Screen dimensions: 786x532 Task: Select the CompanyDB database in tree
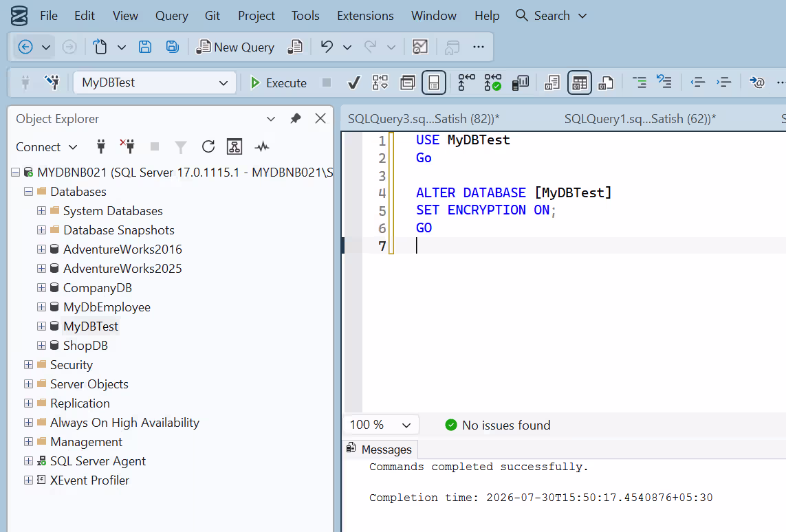pos(97,288)
